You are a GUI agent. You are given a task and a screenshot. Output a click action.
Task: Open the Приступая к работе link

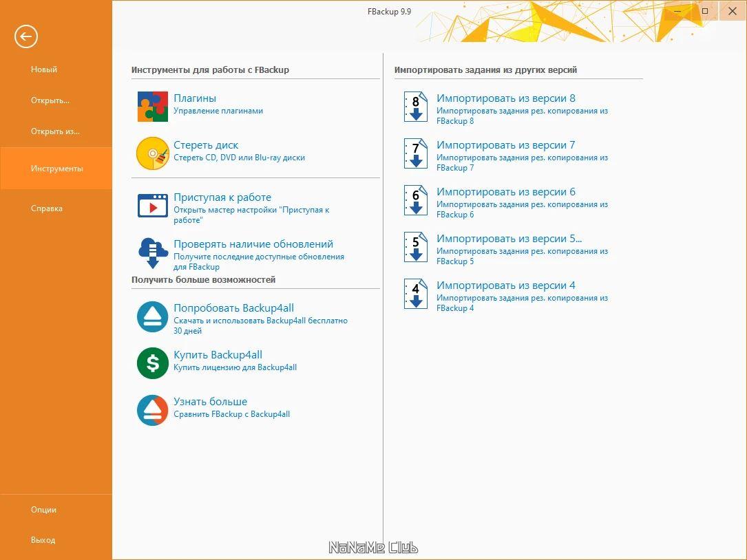click(x=222, y=197)
